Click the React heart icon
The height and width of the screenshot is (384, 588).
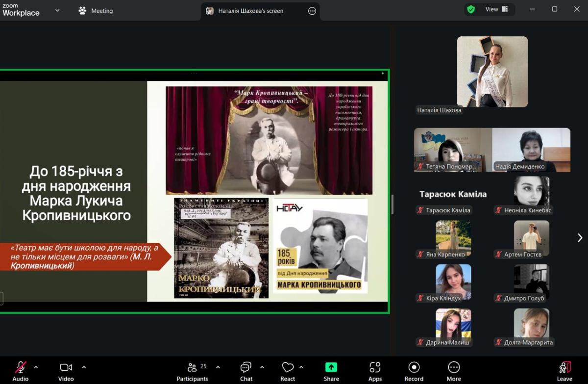click(288, 367)
